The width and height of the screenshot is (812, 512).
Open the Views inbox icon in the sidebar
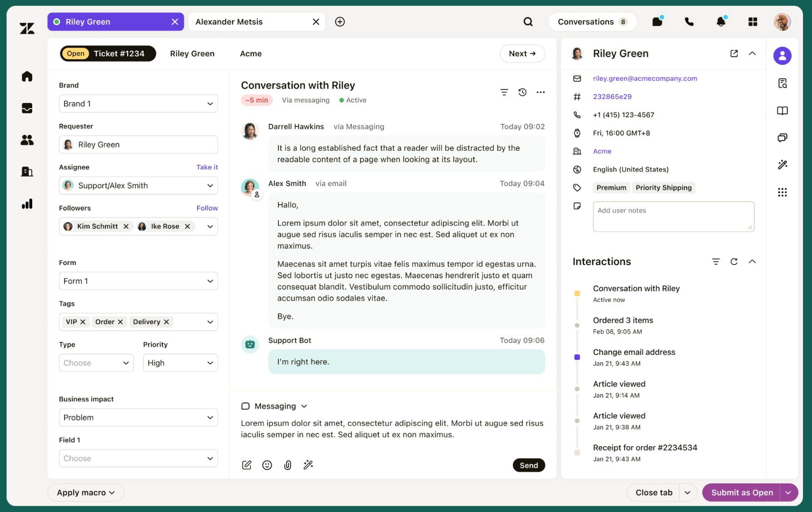(x=27, y=108)
